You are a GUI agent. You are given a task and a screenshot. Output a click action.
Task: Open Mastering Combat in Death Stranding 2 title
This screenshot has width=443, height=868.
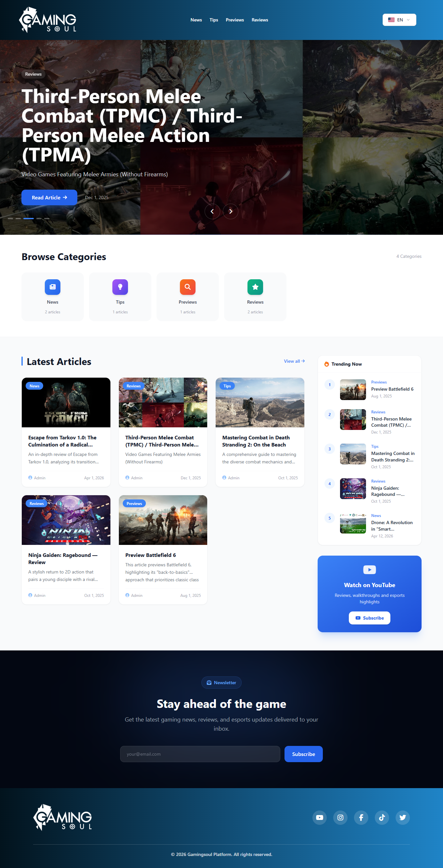pyautogui.click(x=256, y=441)
